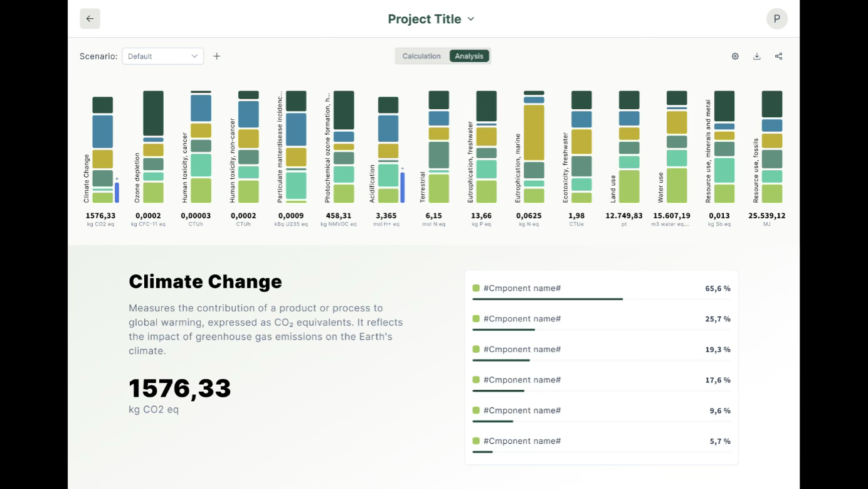This screenshot has width=868, height=489.
Task: Click small plus beside Acidification bar
Action: point(402,168)
